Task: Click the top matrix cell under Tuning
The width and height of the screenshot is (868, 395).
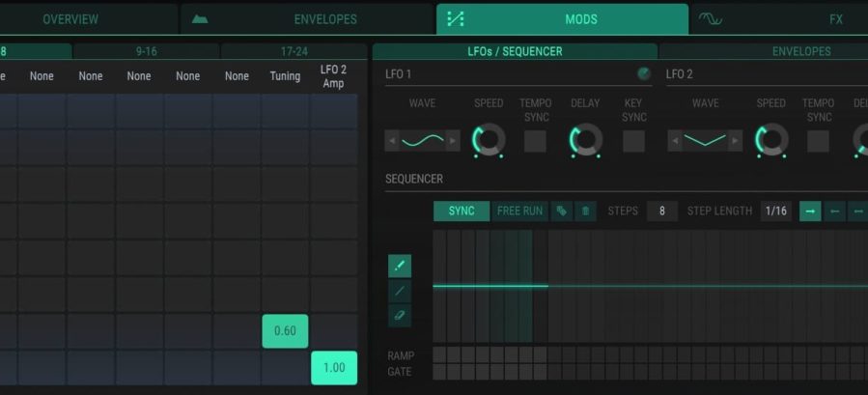Action: (x=285, y=111)
